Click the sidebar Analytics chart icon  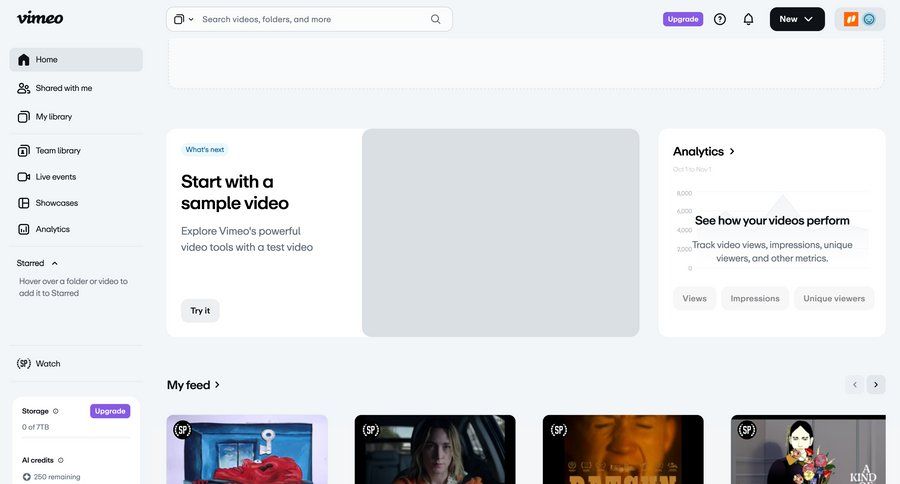pos(24,230)
